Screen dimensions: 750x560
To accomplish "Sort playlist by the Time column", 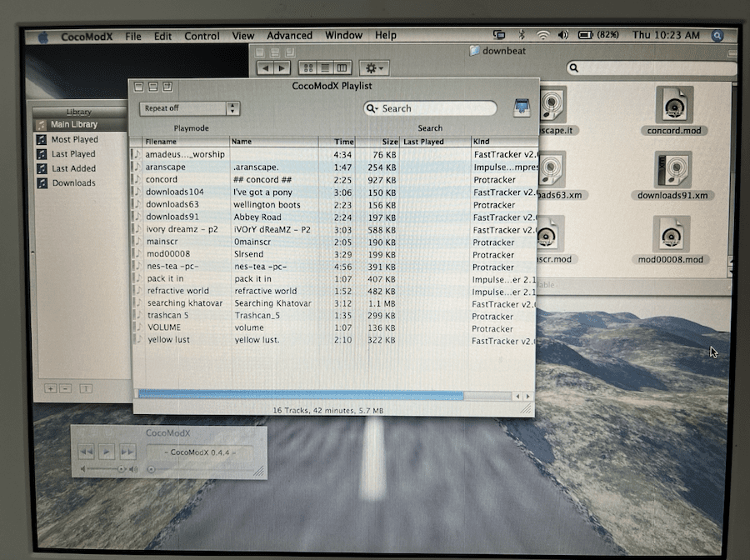I will click(337, 142).
